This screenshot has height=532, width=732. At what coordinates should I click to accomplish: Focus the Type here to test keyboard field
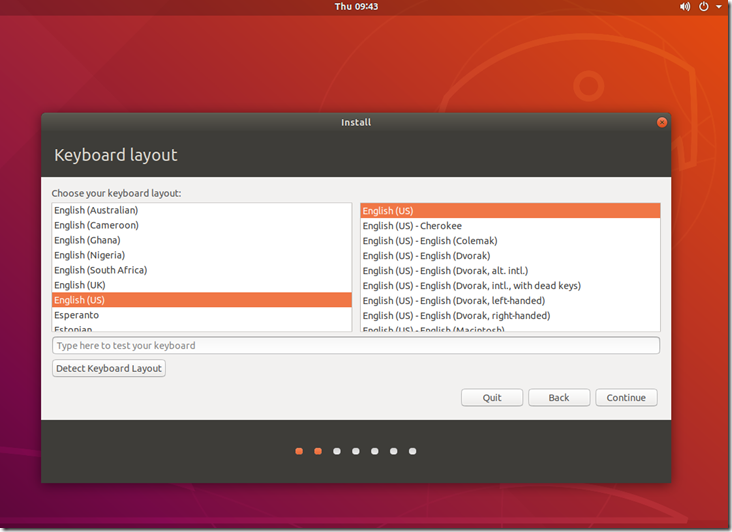click(356, 345)
